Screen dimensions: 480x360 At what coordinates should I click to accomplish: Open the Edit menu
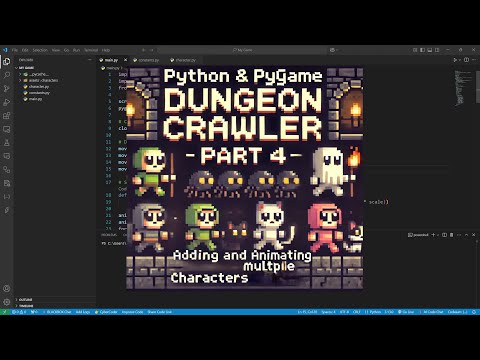tap(25, 50)
